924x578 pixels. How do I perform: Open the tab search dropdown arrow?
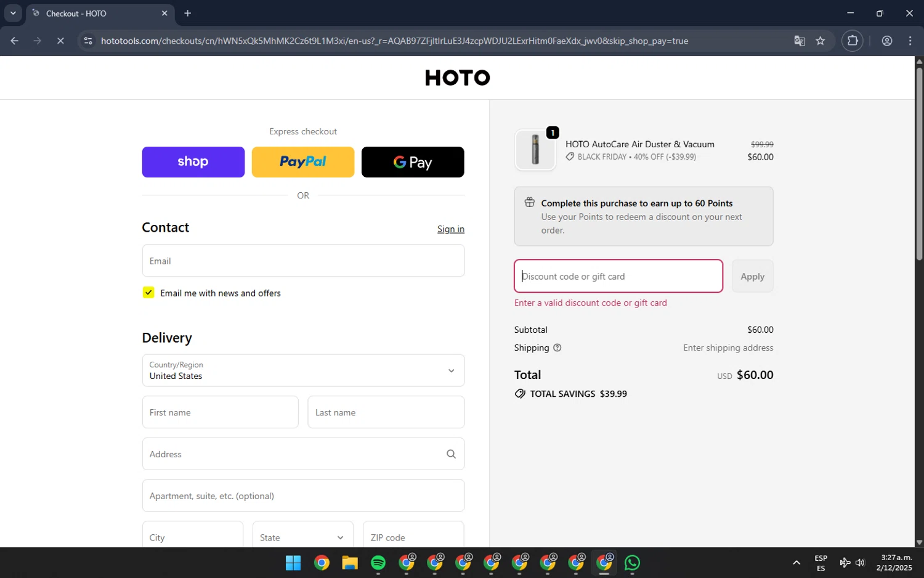click(13, 13)
